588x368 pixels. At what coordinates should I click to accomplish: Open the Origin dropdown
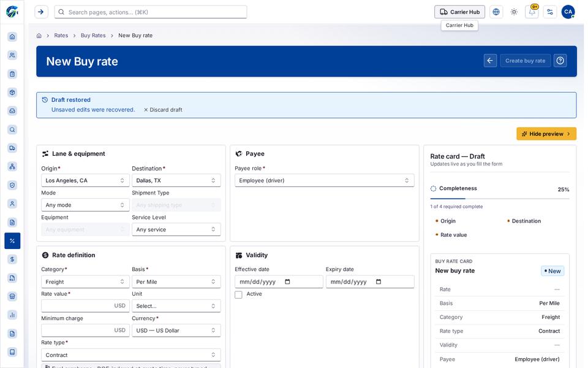[x=85, y=180]
